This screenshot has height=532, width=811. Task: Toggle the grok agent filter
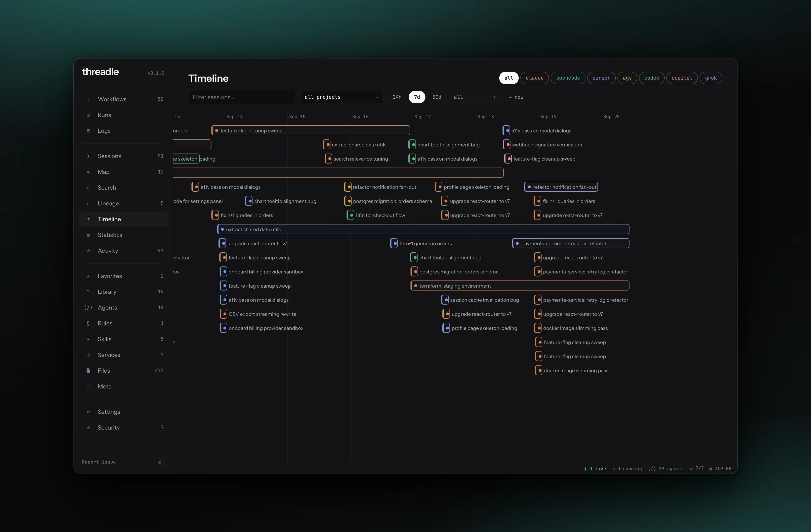711,78
